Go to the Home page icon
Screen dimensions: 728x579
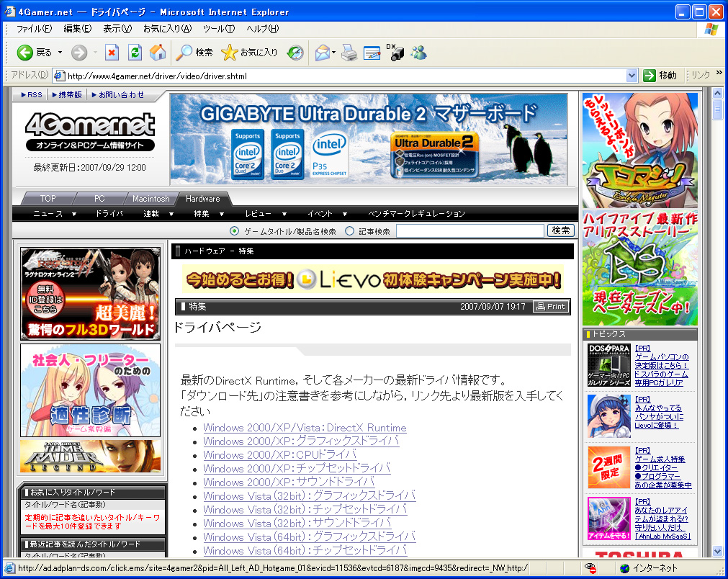point(158,53)
